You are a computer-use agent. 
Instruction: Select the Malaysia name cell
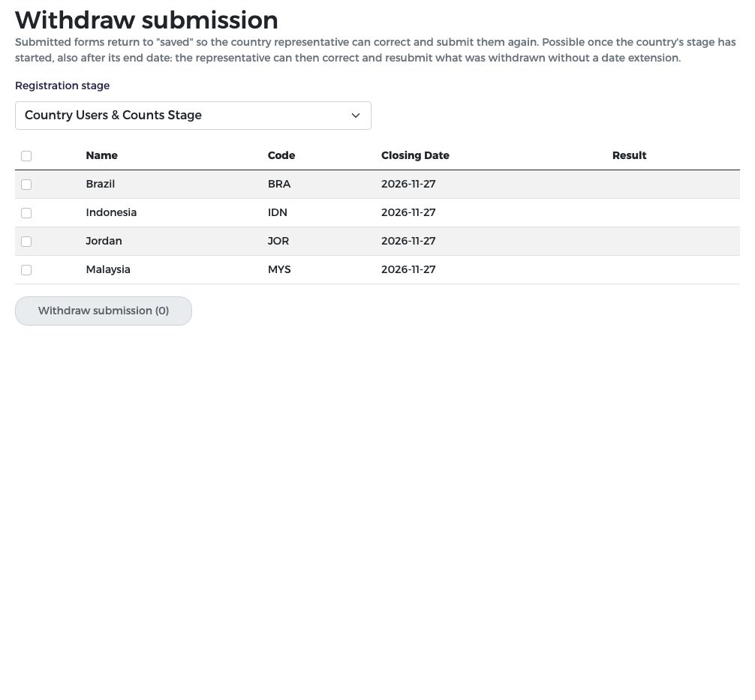pyautogui.click(x=108, y=269)
